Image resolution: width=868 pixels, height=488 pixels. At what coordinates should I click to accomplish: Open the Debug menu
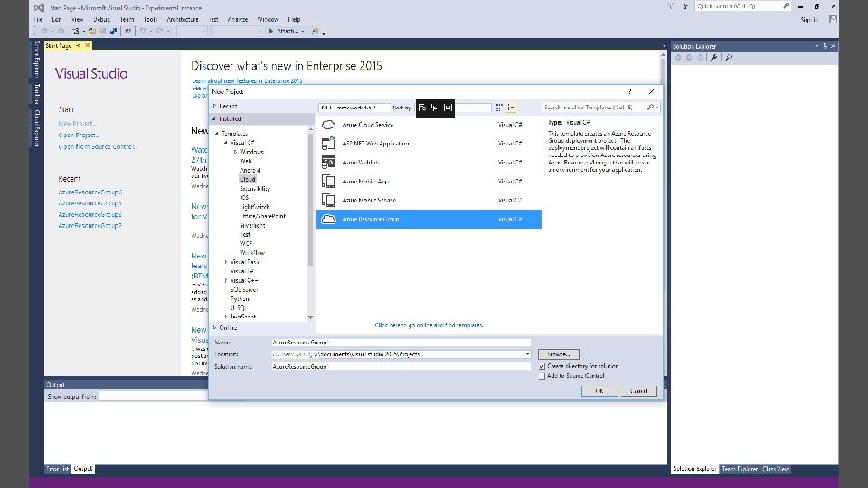click(x=102, y=19)
